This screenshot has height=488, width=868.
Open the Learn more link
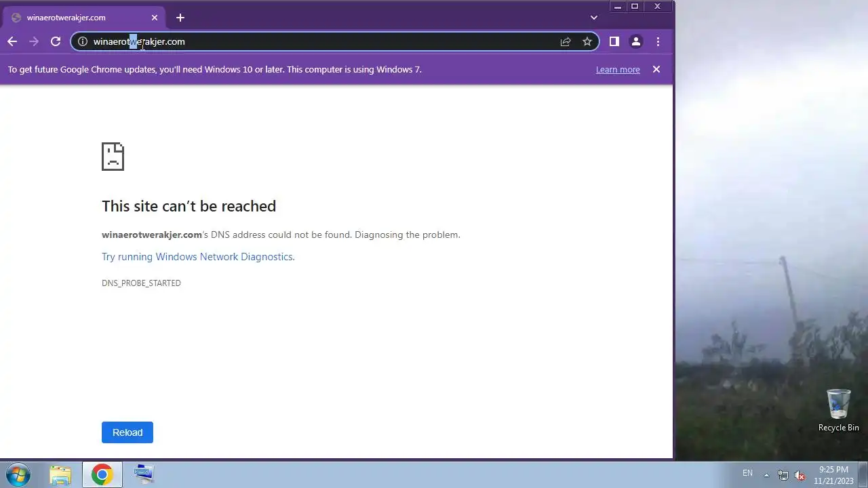point(618,69)
